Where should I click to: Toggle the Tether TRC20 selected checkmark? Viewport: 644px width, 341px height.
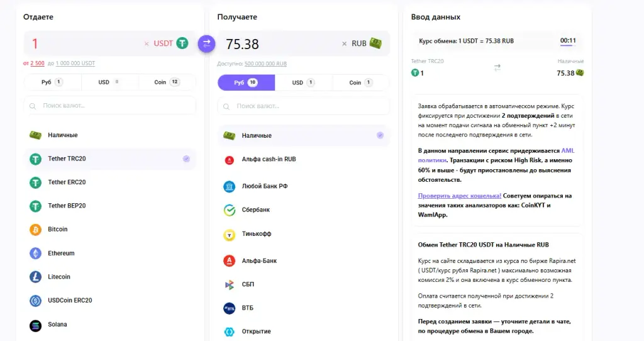click(186, 159)
